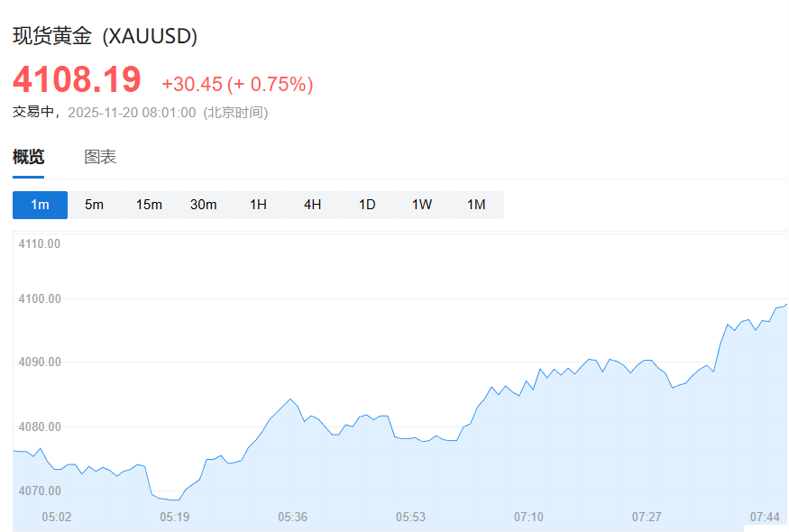The image size is (789, 532).
Task: Set chart interval to 30m
Action: 204,205
